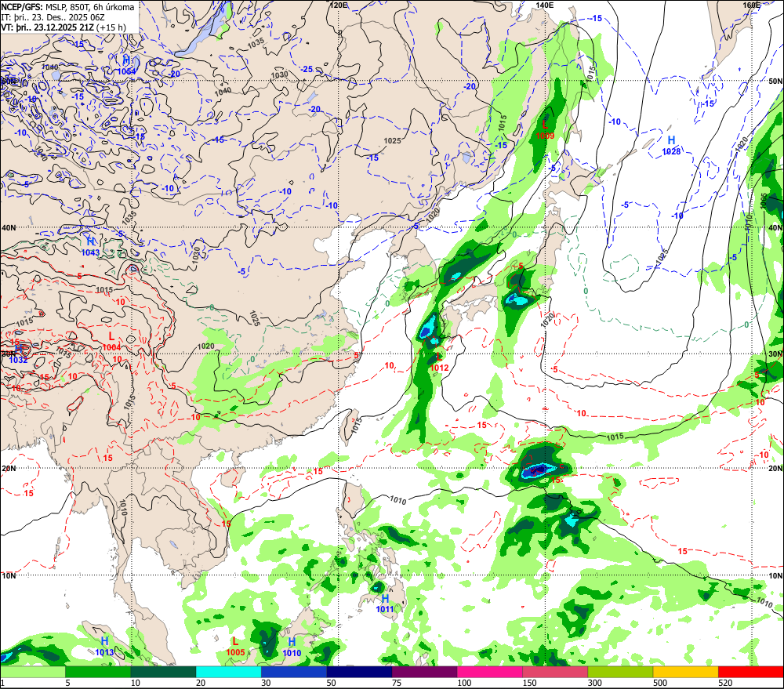Click the red L marker of the 1004 low

coord(111,337)
